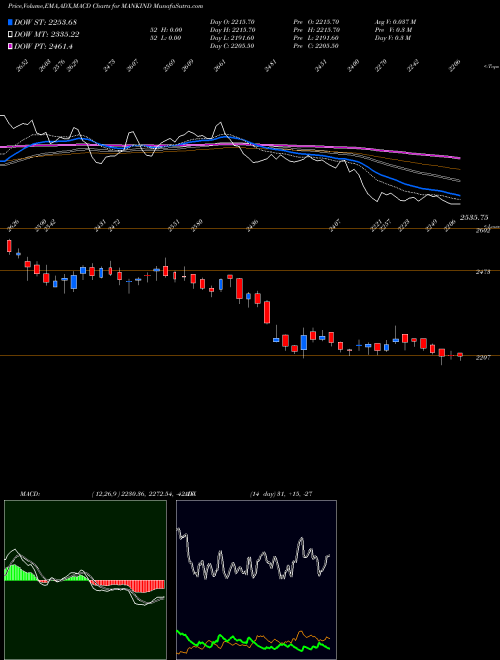The image size is (500, 660).
Task: Click the large blue candlestick near 2297 line
Action: 304,343
